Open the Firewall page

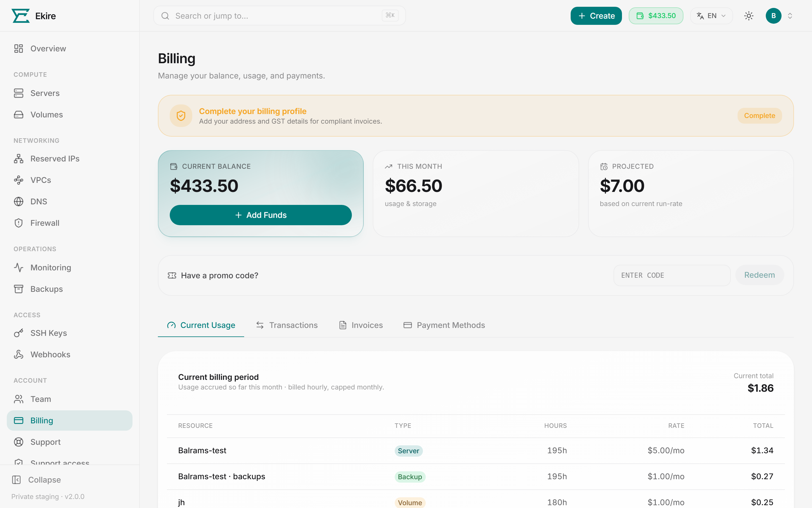pyautogui.click(x=69, y=223)
